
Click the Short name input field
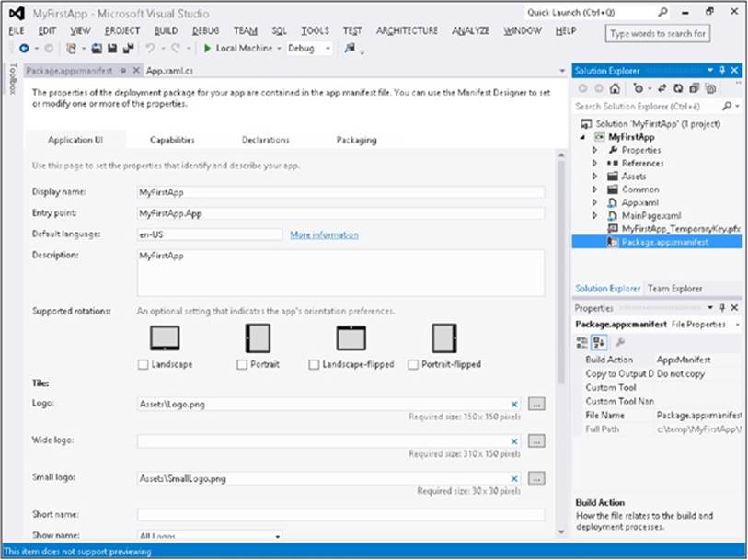340,514
